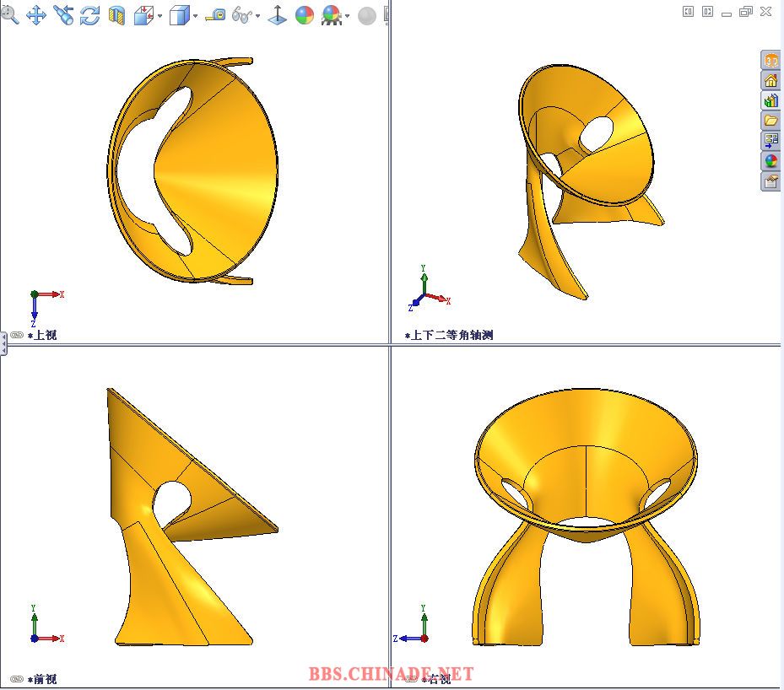Open the SolidWorks Resources home tab

point(771,80)
